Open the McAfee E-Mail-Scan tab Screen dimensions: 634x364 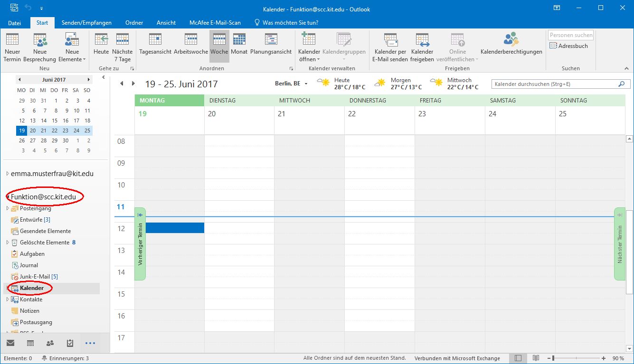coord(215,22)
